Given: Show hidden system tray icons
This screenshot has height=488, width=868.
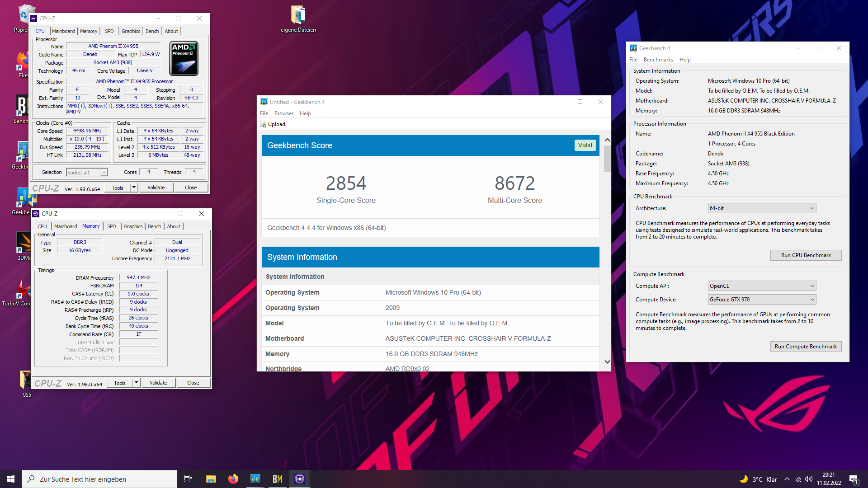Looking at the screenshot, I should pos(787,479).
